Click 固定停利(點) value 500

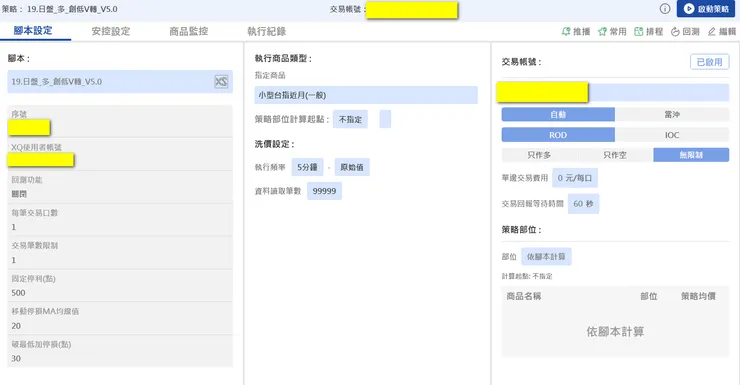tap(18, 293)
